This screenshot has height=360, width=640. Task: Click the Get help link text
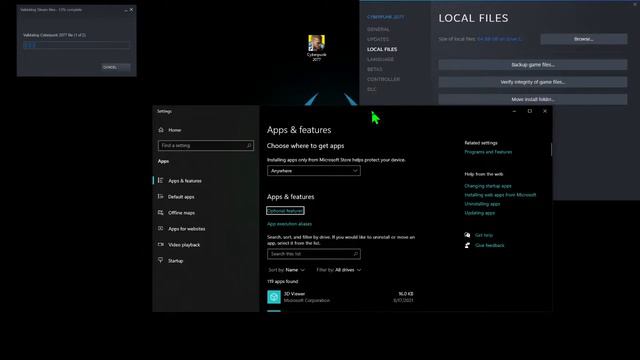484,235
